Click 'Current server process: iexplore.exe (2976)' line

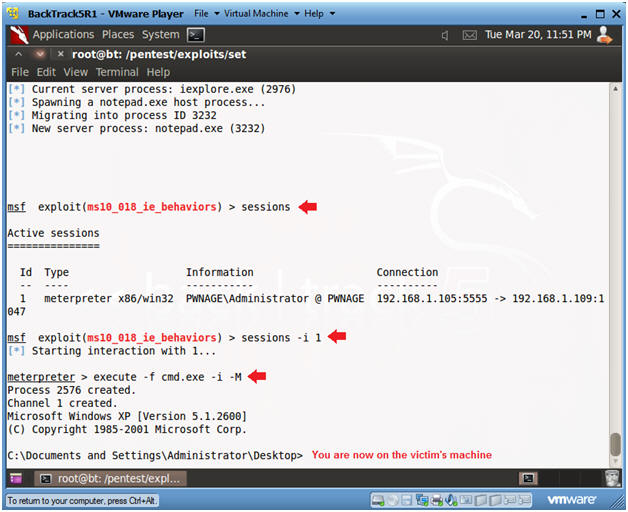click(x=164, y=89)
